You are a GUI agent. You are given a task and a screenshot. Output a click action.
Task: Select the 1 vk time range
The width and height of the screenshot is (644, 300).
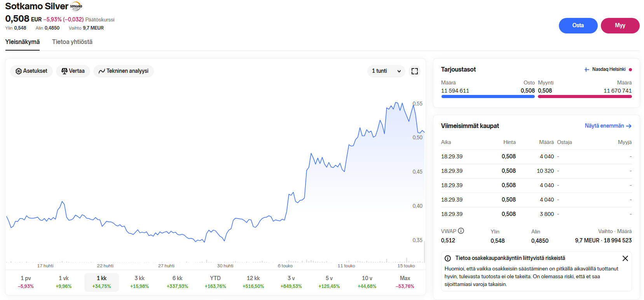click(64, 282)
